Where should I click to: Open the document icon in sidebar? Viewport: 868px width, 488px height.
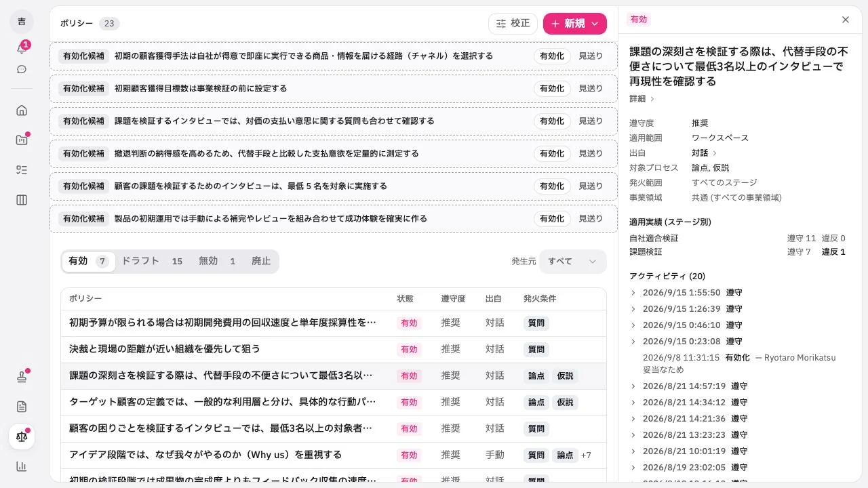point(22,407)
